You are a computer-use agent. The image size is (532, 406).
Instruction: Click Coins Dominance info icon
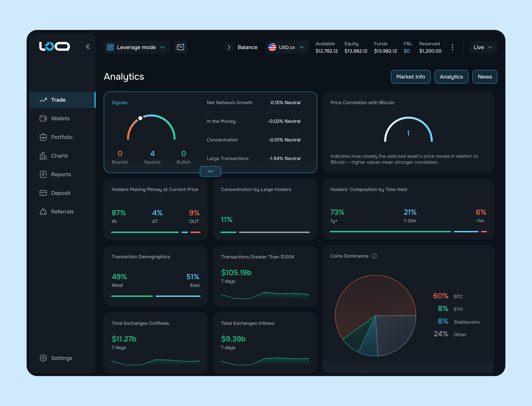374,256
